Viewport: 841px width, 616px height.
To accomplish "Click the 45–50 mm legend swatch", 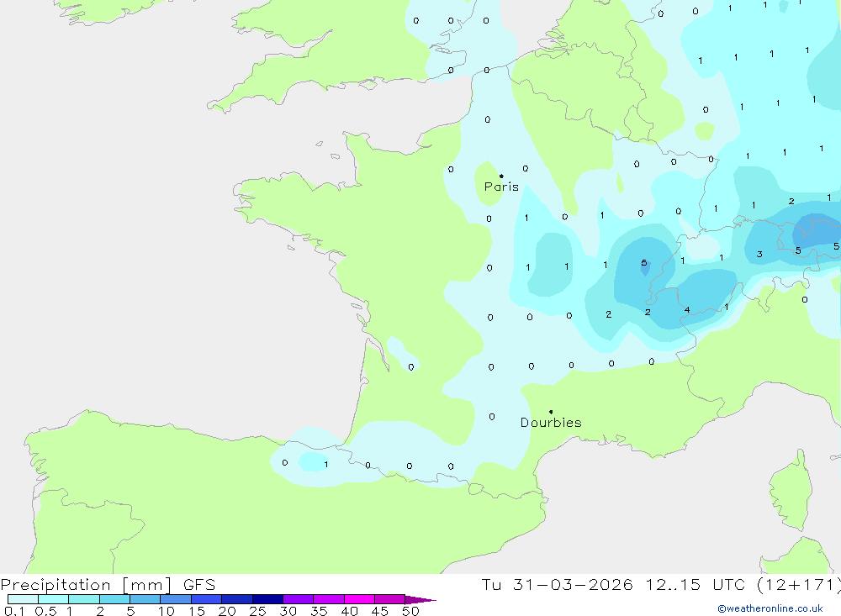I will [389, 599].
